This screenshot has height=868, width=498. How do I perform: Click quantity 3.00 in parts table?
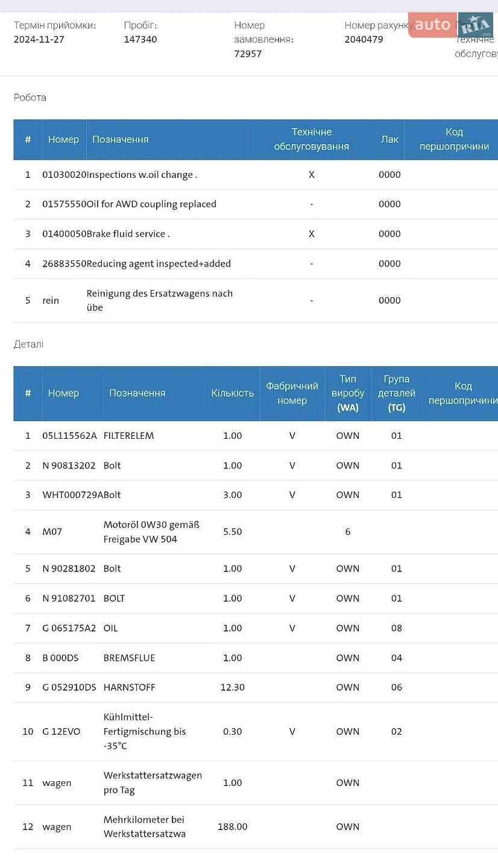233,495
